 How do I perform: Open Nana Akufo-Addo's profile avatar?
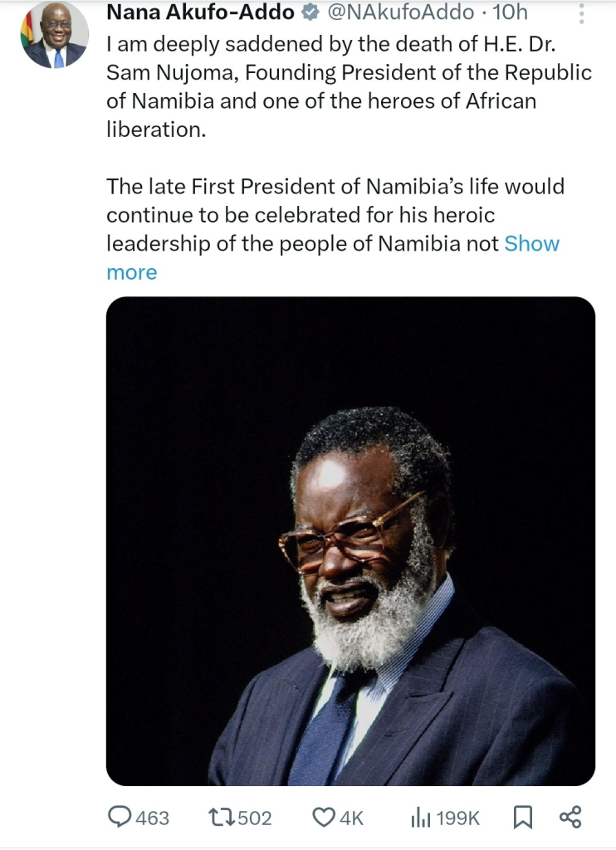55,35
